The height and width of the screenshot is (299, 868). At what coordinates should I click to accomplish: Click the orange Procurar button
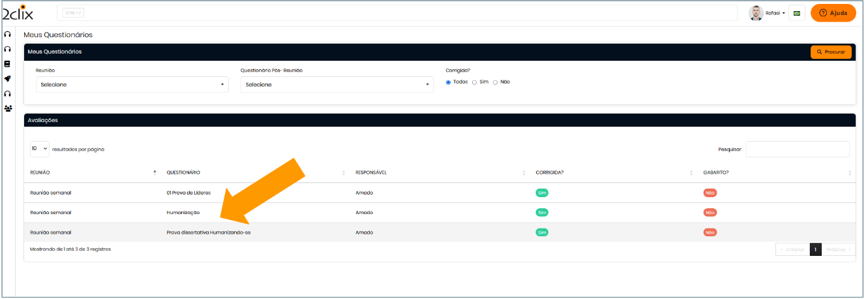pos(830,52)
